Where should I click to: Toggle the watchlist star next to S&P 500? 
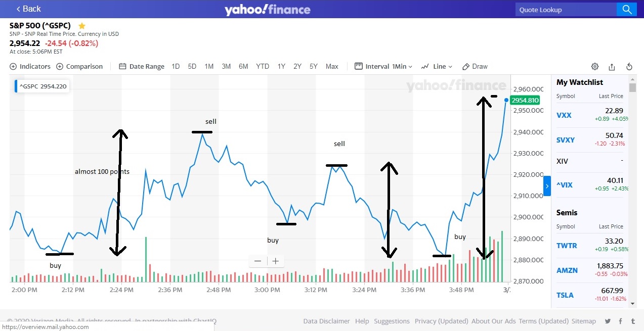pos(82,25)
